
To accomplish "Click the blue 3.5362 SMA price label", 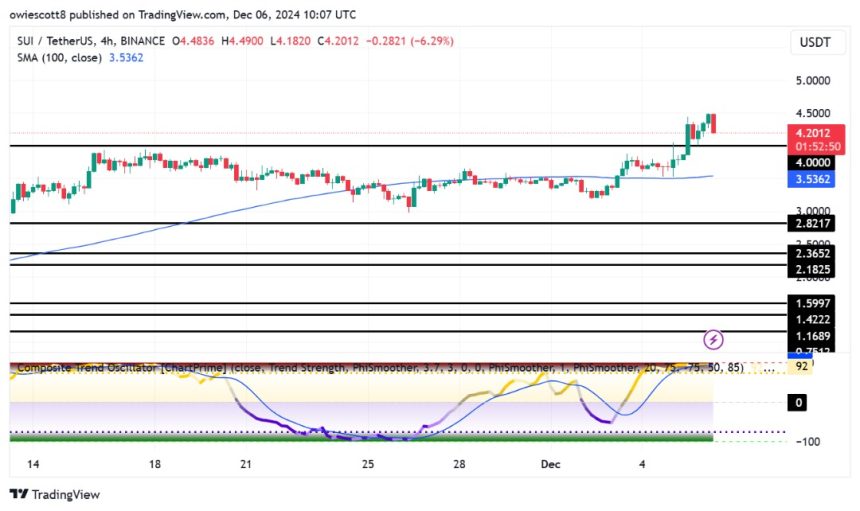I will (814, 179).
